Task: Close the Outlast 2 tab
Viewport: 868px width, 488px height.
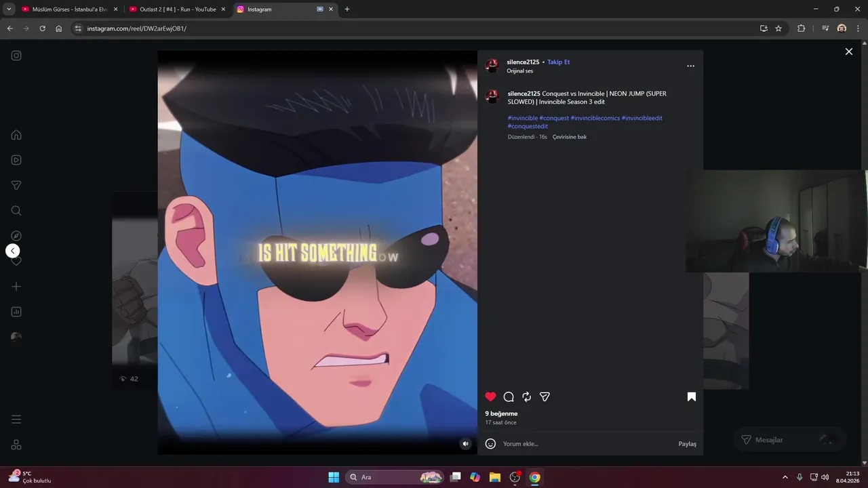Action: (x=223, y=9)
